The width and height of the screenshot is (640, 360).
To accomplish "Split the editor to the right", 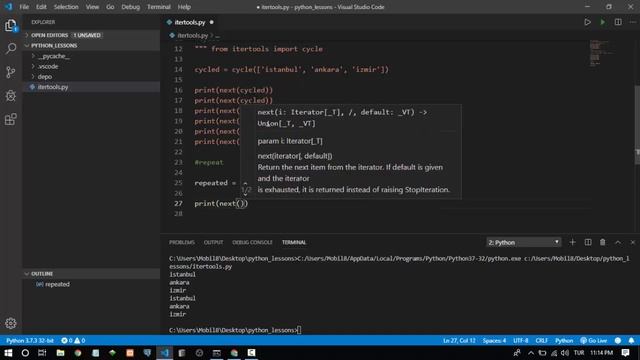I will tap(618, 22).
